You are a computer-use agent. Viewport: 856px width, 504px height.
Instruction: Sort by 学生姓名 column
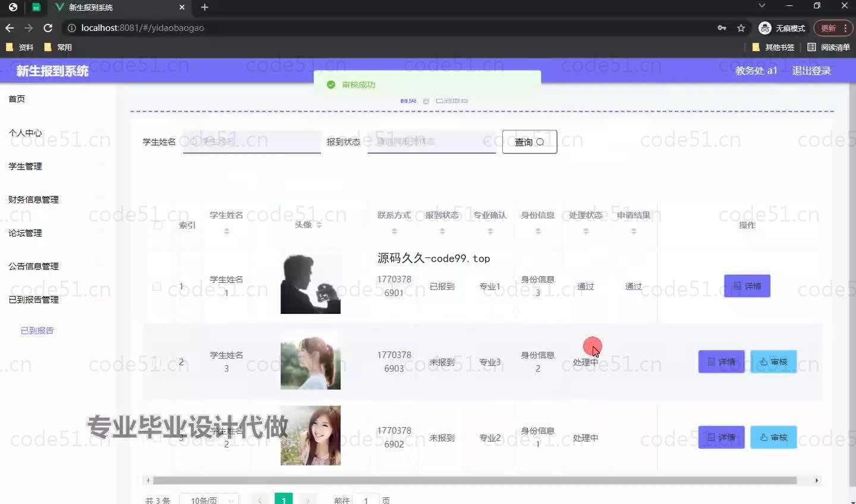click(226, 231)
